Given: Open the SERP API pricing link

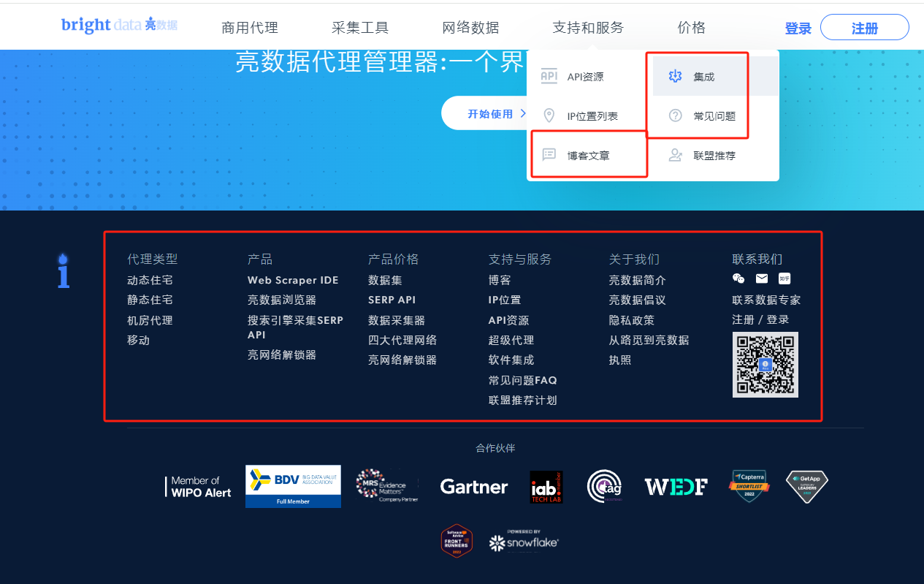Looking at the screenshot, I should pos(392,300).
